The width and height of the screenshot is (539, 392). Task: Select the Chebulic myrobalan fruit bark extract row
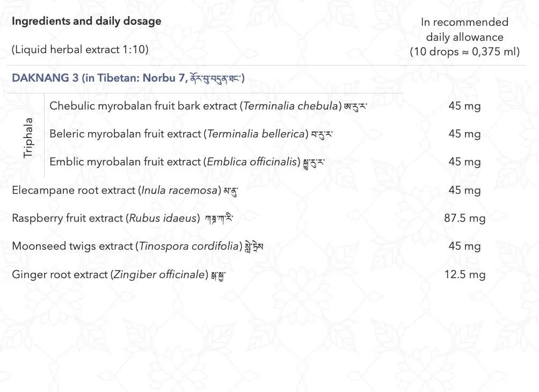coord(208,106)
